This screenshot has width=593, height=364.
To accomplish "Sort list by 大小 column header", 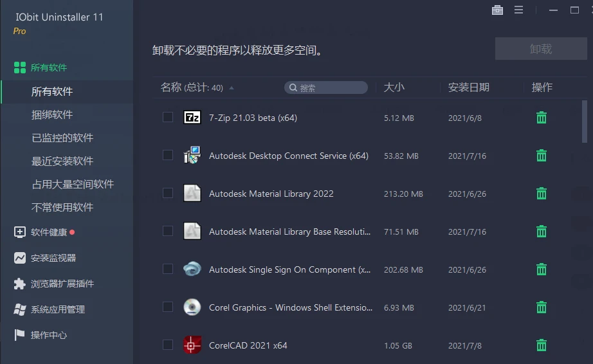I will coord(394,87).
